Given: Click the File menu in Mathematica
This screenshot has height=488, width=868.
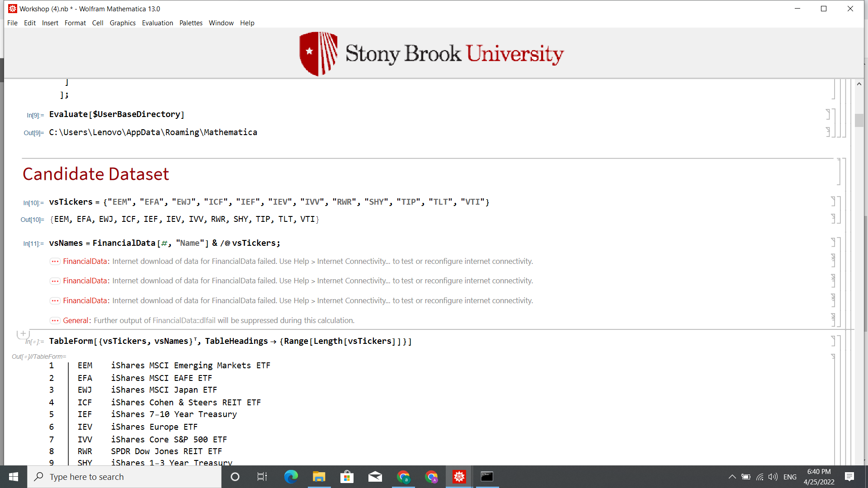Looking at the screenshot, I should tap(12, 23).
